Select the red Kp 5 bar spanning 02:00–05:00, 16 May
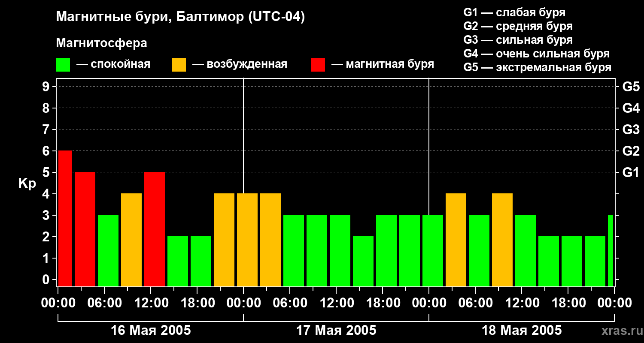Image resolution: width=644 pixels, height=343 pixels. point(85,229)
